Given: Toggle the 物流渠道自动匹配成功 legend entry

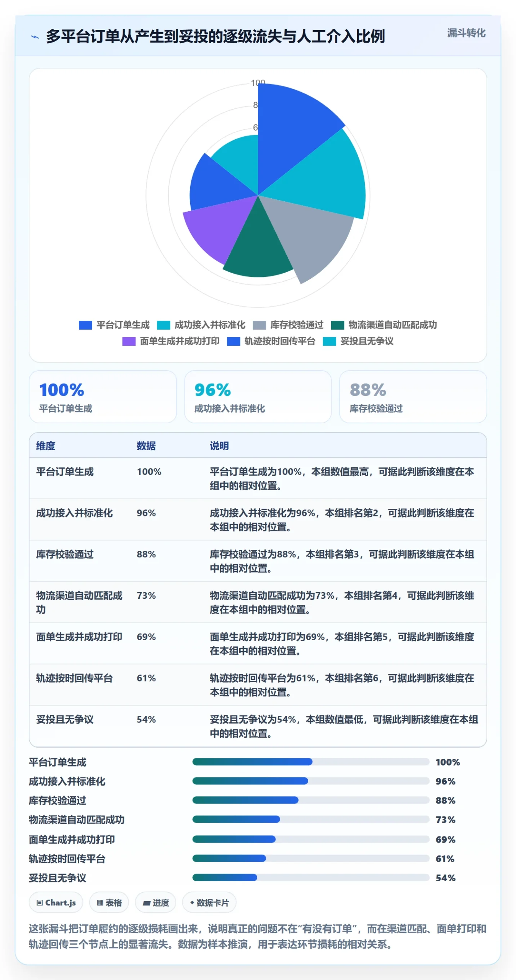Looking at the screenshot, I should (x=384, y=325).
